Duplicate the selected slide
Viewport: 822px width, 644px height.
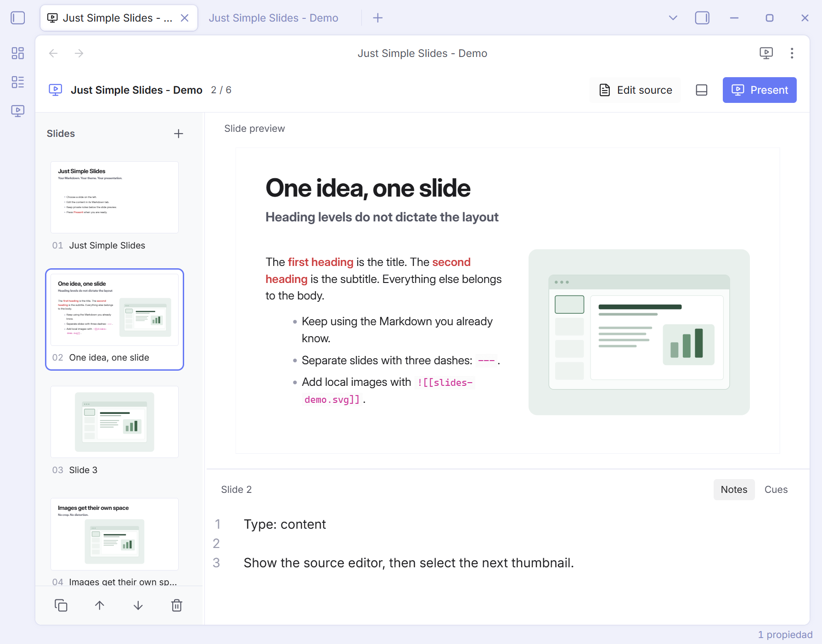point(61,605)
